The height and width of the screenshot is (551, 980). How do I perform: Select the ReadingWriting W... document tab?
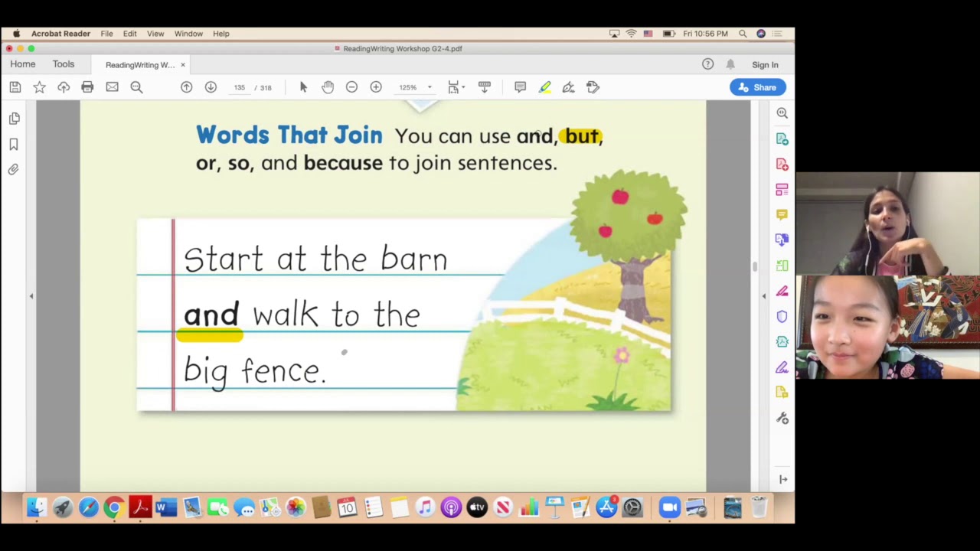[x=140, y=65]
